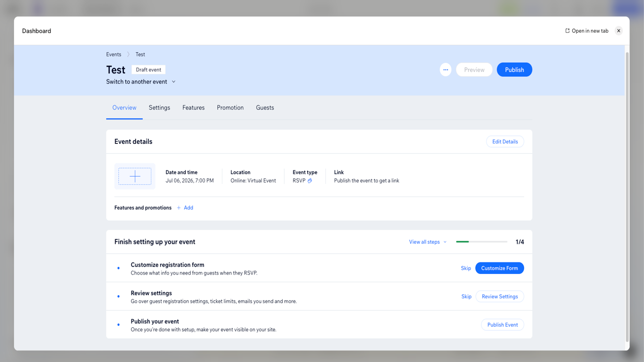
Task: Go to Events breadcrumb link
Action: [x=114, y=54]
